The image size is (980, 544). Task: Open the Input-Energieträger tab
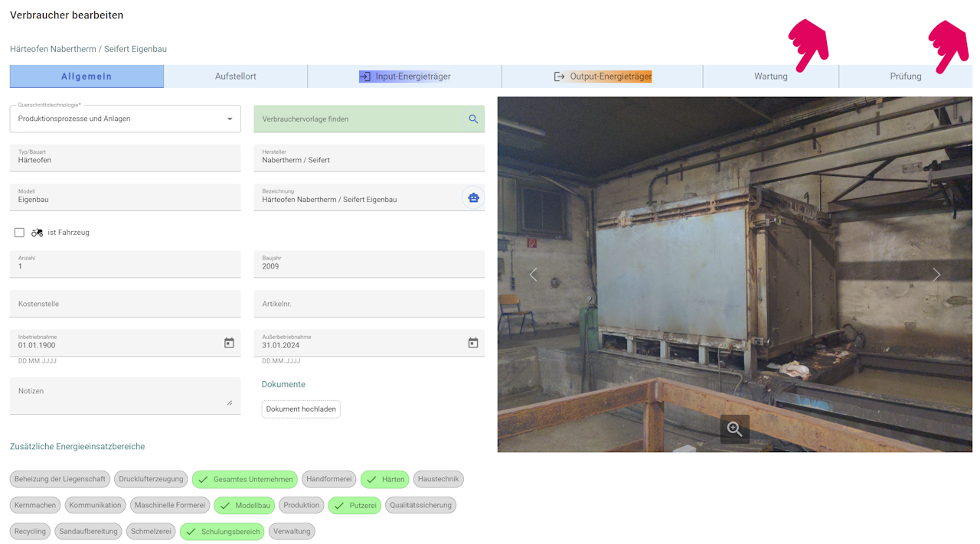[404, 77]
